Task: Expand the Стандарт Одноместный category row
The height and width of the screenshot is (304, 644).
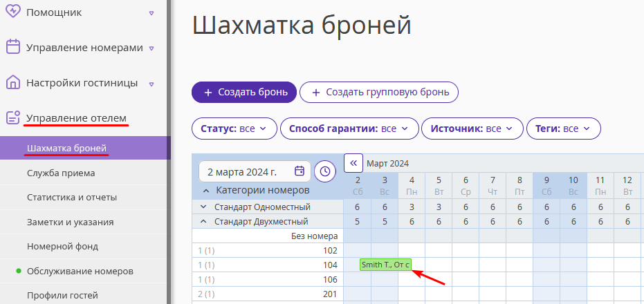Action: (203, 207)
